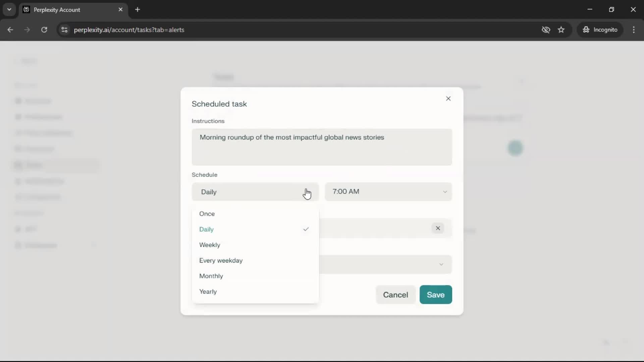Screen dimensions: 644x362
Task: Open Chrome three-dot menu
Action: pos(634,30)
